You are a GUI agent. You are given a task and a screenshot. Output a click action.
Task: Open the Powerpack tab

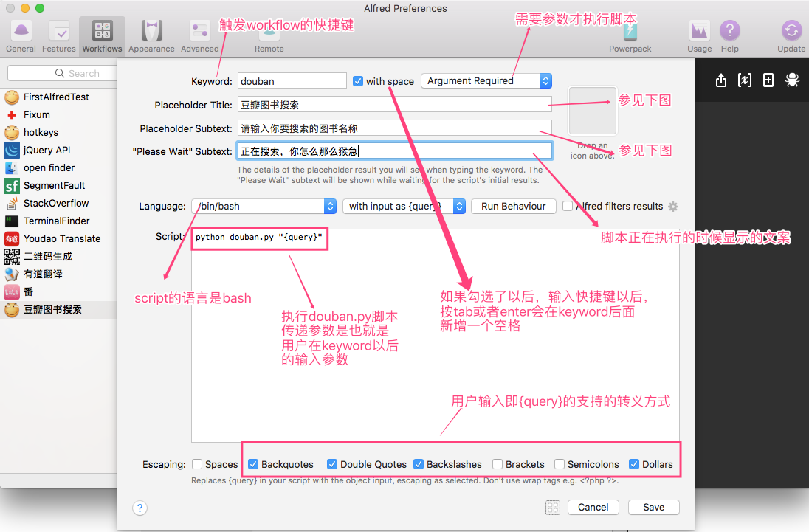(x=630, y=36)
